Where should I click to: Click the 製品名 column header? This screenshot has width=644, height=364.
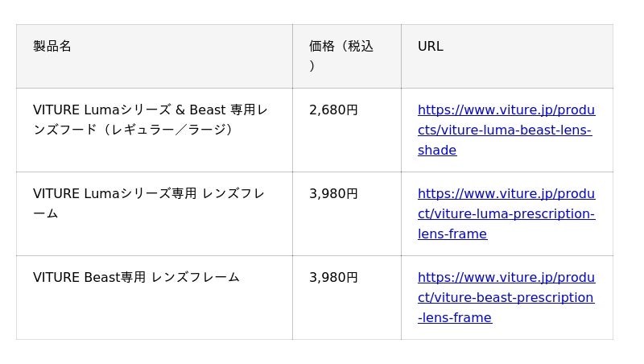pos(52,47)
